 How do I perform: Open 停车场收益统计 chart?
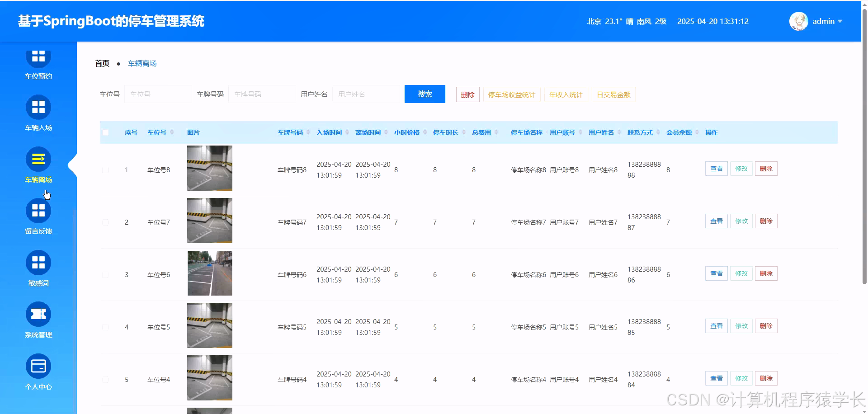512,94
